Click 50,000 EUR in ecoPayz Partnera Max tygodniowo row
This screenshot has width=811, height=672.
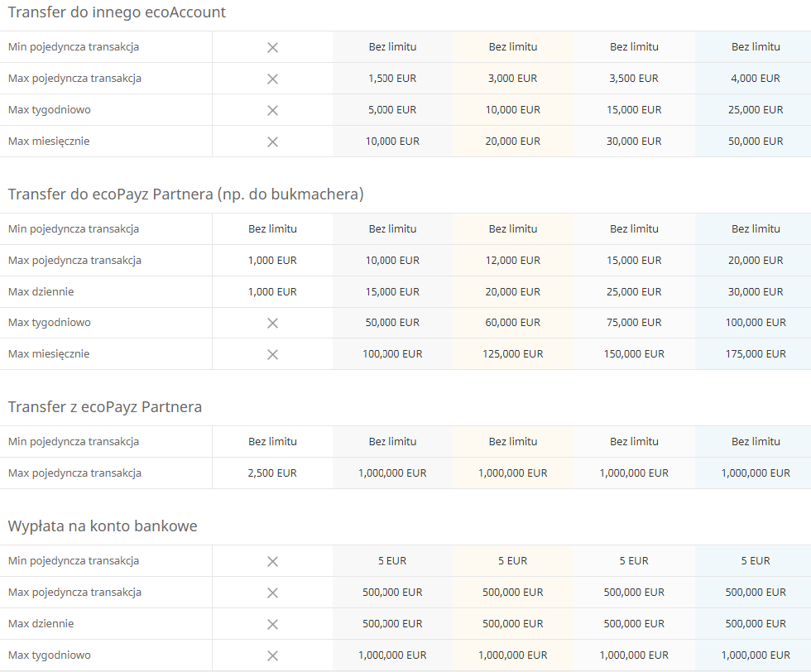(392, 323)
